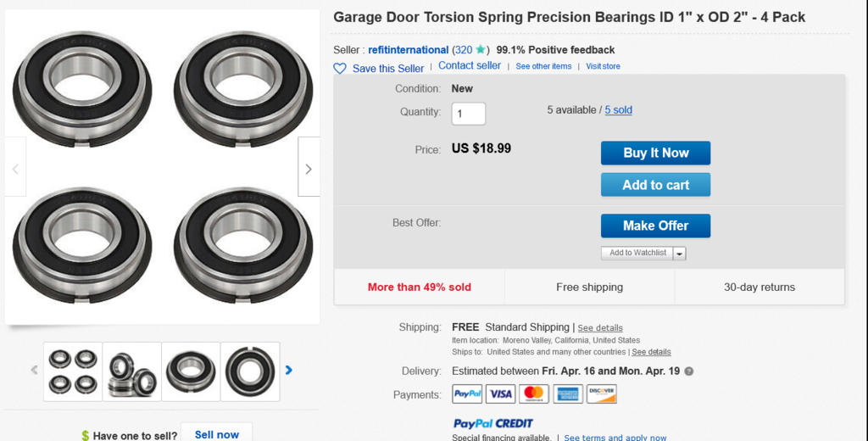Show next product image with right arrow
This screenshot has width=868, height=441.
(309, 168)
